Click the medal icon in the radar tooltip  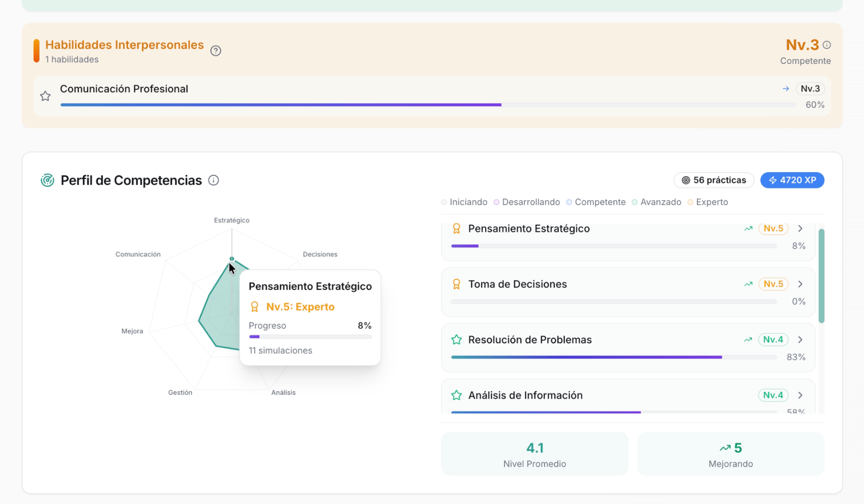[254, 307]
